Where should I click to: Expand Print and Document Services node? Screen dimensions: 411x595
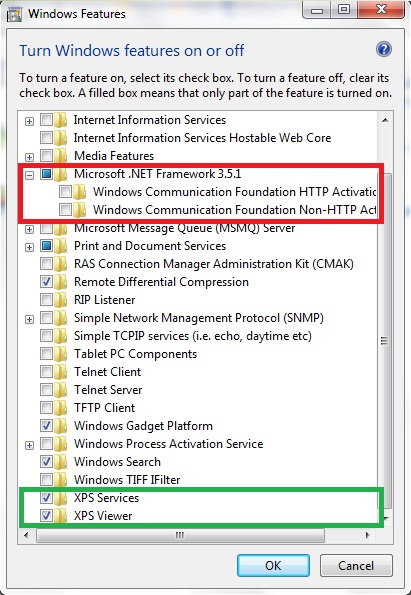tap(29, 247)
